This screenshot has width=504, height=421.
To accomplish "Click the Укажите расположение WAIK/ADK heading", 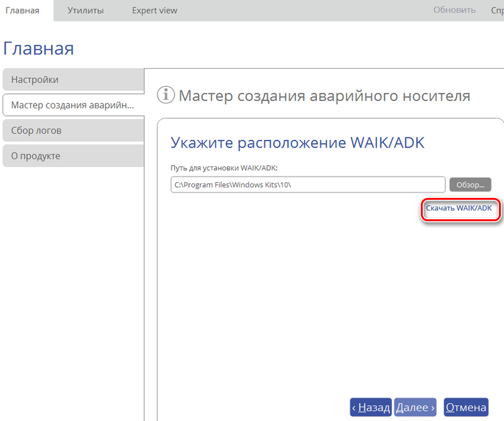I will coord(297,143).
